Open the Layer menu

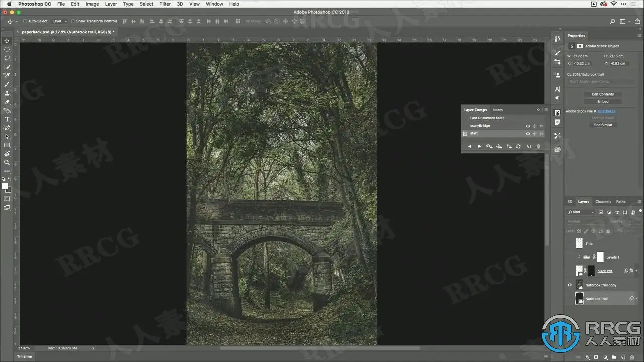(x=111, y=4)
